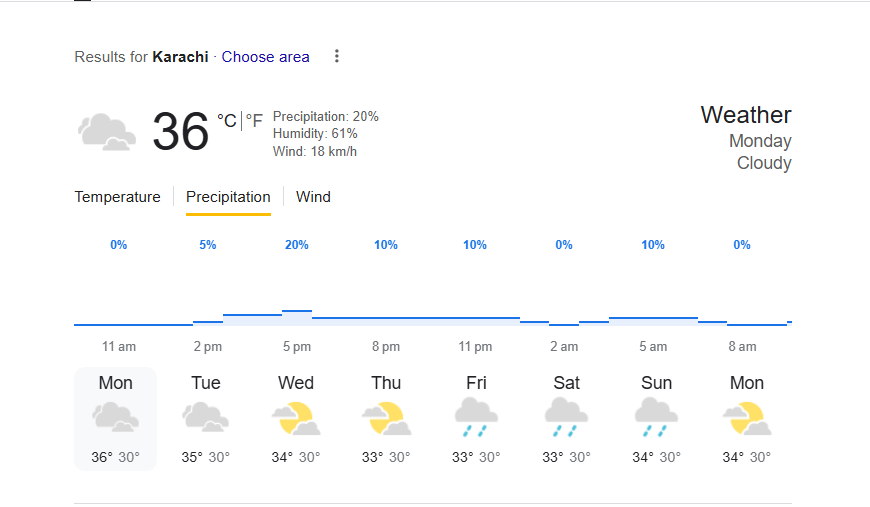Select Tuesday's cloudy forecast icon

pyautogui.click(x=205, y=417)
